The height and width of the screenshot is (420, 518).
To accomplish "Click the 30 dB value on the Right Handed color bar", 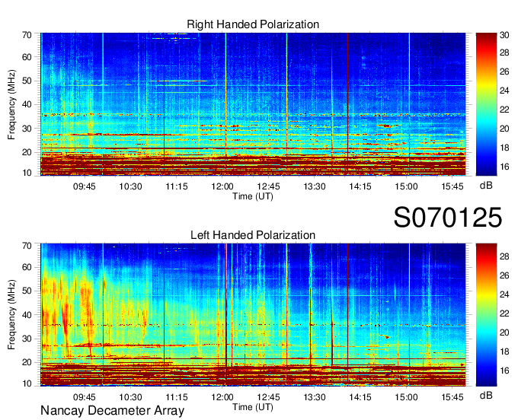I will click(x=504, y=35).
